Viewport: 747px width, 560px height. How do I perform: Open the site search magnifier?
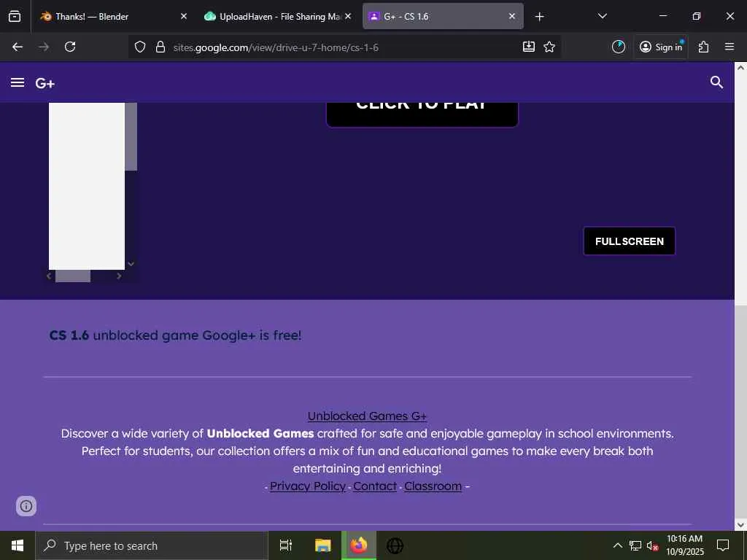(716, 82)
